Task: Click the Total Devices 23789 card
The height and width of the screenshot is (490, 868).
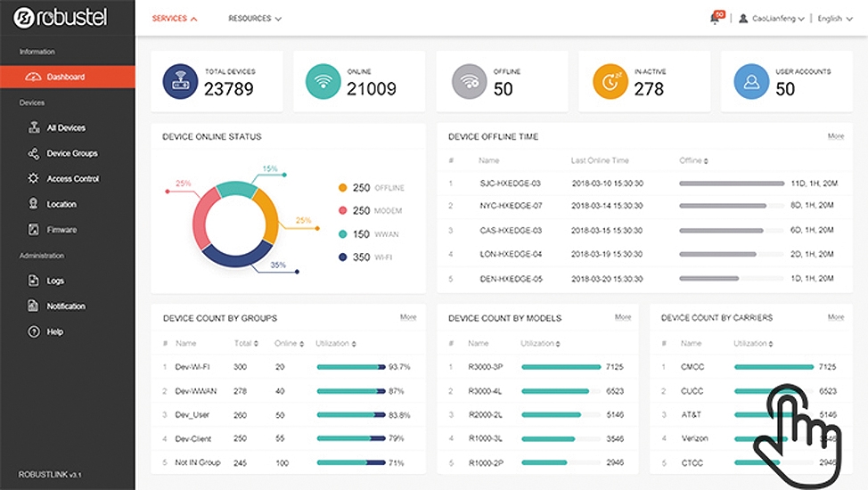Action: 217,81
